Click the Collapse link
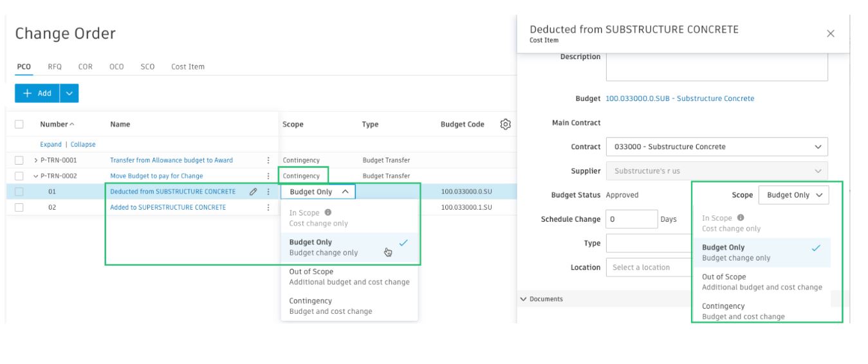The height and width of the screenshot is (364, 868). (x=83, y=145)
